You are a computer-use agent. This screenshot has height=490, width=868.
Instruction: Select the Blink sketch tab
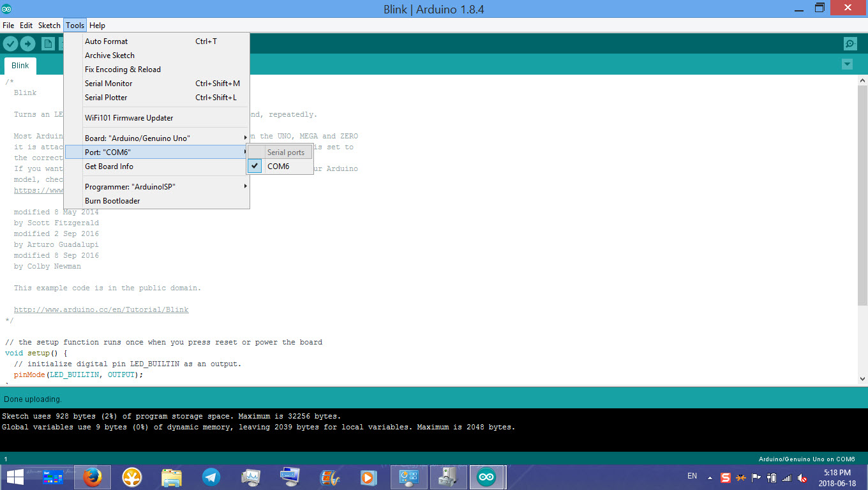(20, 65)
